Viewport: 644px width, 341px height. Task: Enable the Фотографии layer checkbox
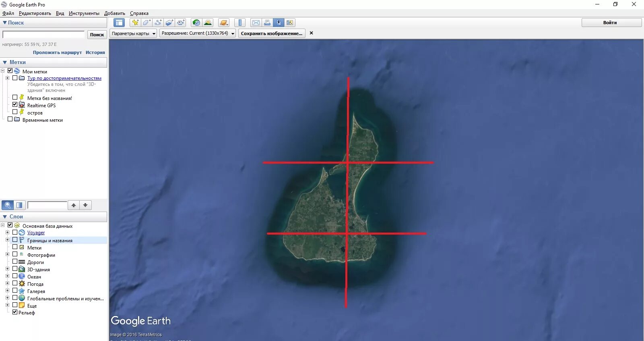click(15, 254)
